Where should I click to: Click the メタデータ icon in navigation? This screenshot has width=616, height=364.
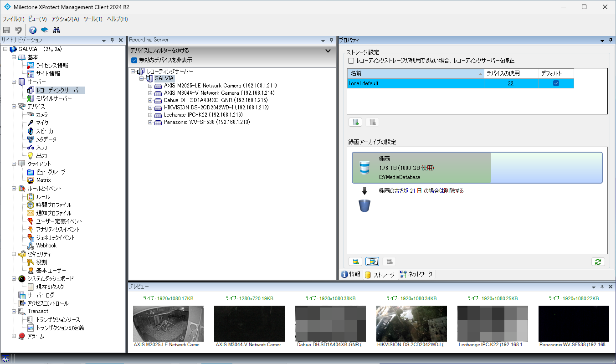[31, 139]
